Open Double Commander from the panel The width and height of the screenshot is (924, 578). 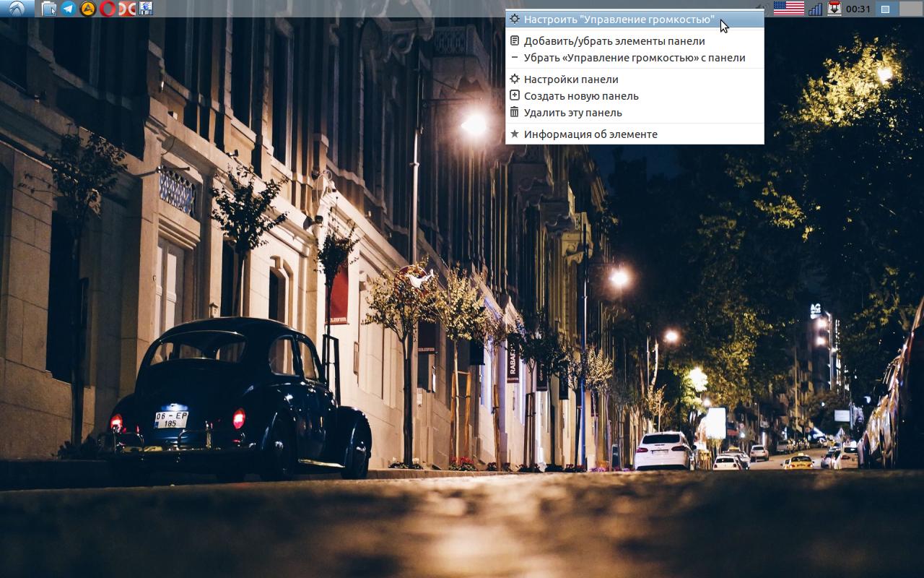pos(127,9)
